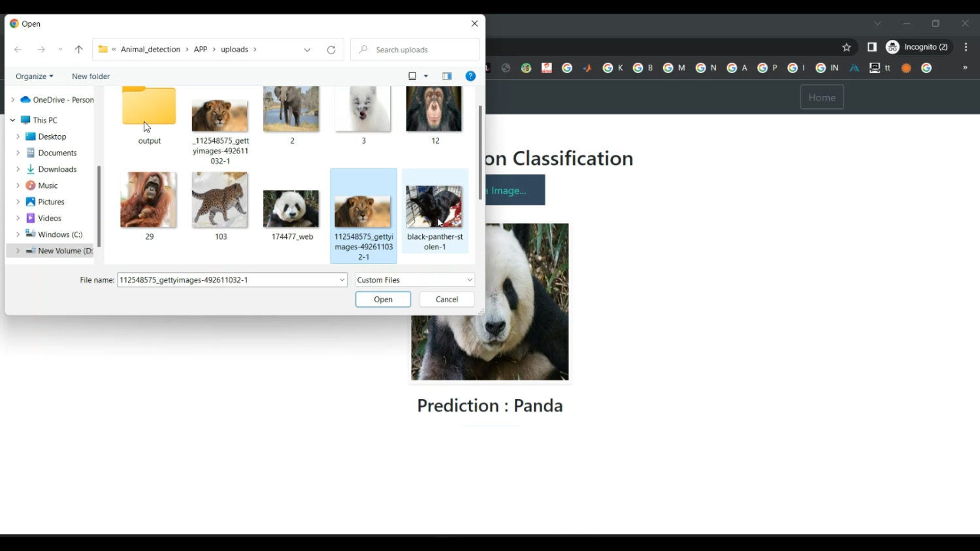Click the navigation pane scrollbar

point(99,206)
